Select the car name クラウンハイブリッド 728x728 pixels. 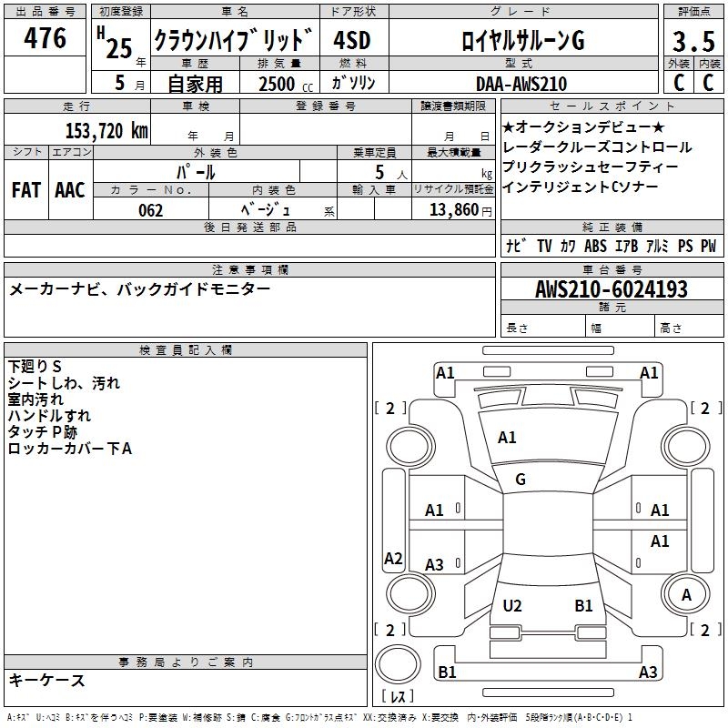click(x=233, y=40)
